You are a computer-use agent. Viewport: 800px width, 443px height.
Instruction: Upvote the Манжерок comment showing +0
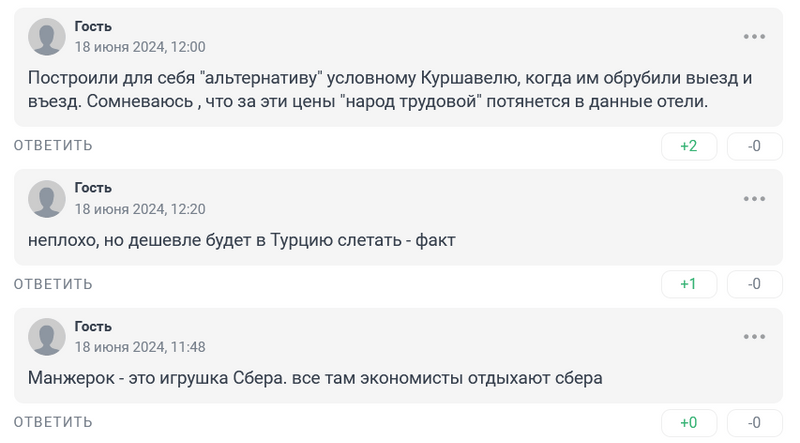click(689, 422)
